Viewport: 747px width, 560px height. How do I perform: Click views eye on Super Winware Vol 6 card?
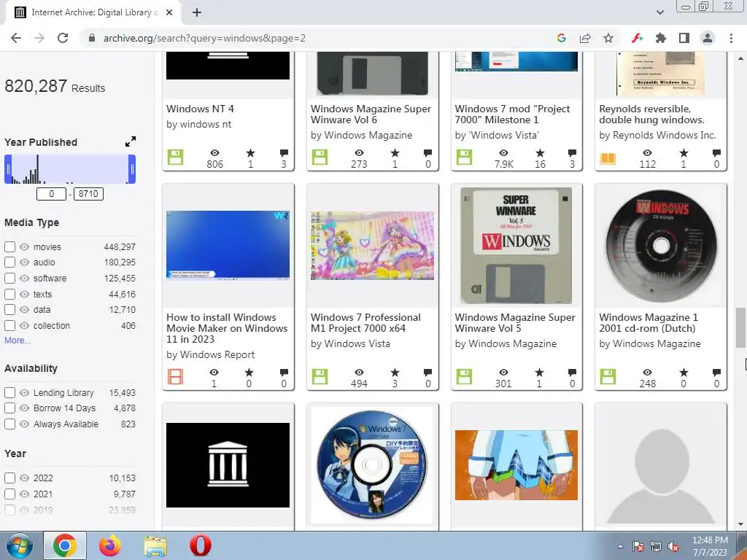click(359, 153)
